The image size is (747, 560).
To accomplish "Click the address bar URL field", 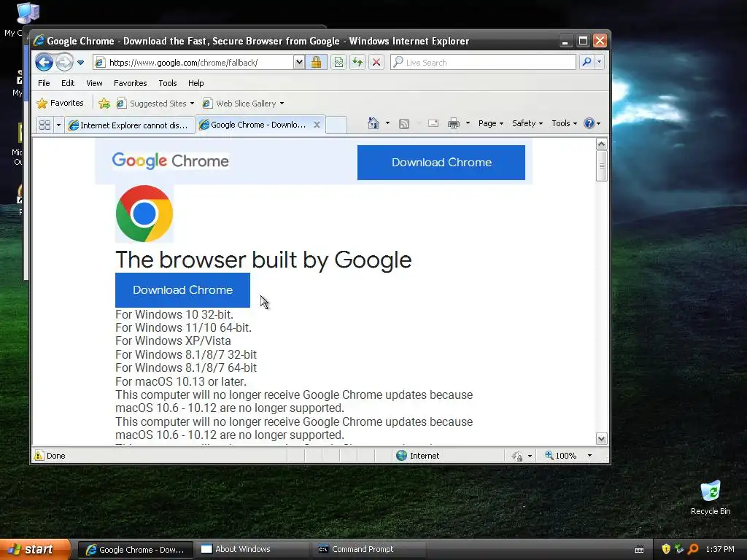I will click(x=193, y=63).
